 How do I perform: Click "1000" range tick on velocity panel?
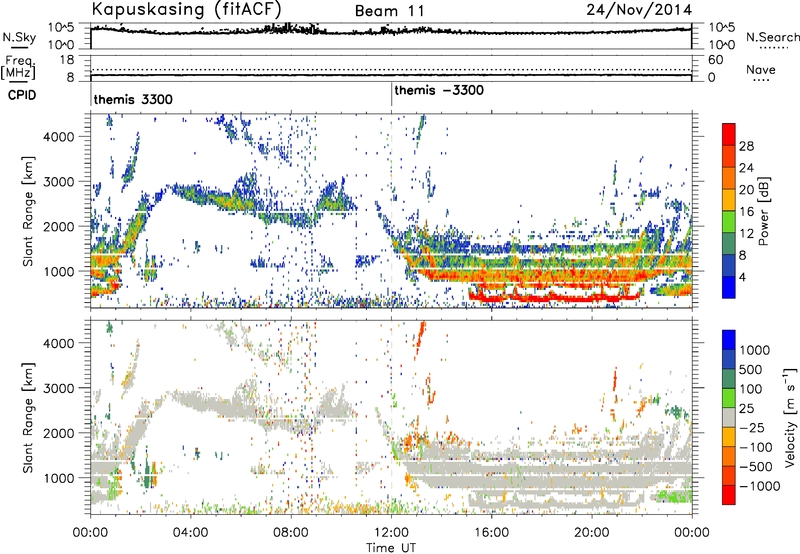pyautogui.click(x=58, y=478)
